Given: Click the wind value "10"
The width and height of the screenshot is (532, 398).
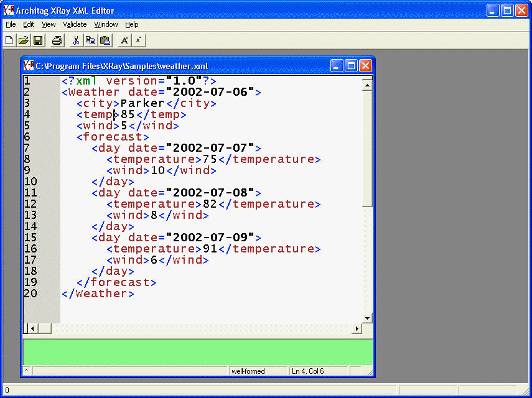Looking at the screenshot, I should (x=158, y=170).
